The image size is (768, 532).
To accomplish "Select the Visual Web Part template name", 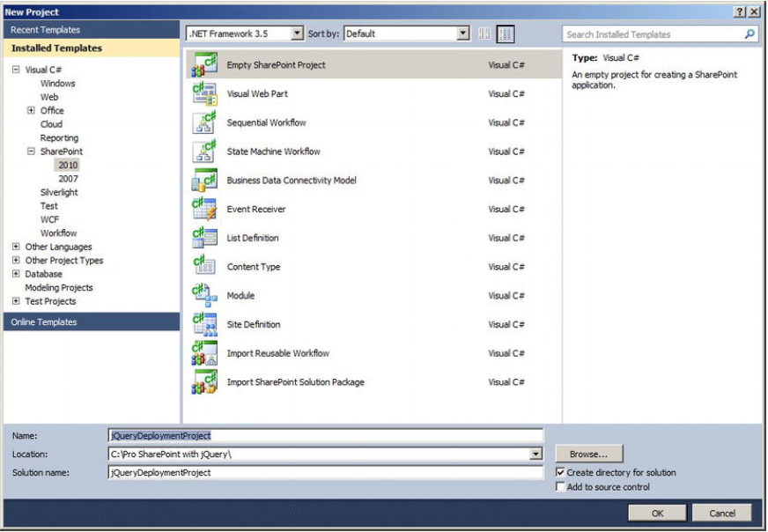I will coord(257,93).
